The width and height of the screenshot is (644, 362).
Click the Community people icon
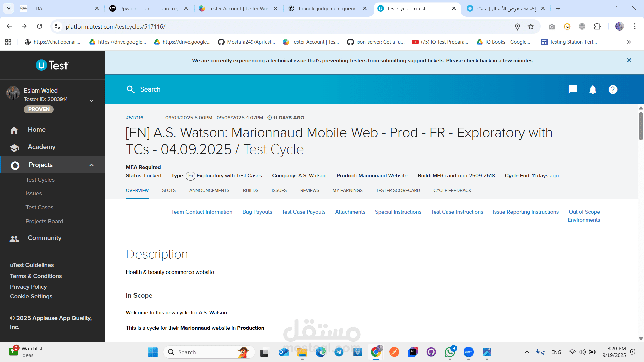click(x=14, y=238)
